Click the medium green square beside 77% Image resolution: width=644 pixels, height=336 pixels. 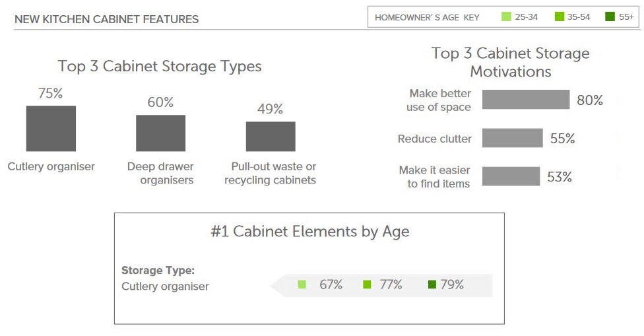(x=367, y=285)
